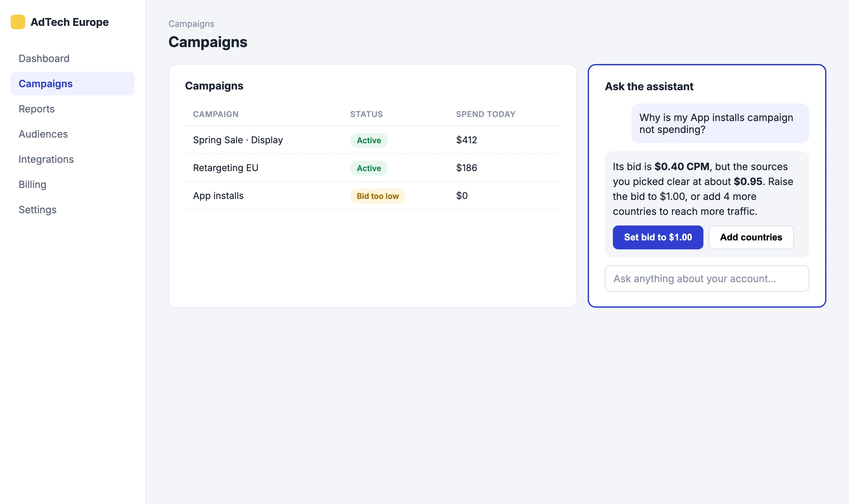This screenshot has height=504, width=849.
Task: Click the large Campaigns page title
Action: point(208,42)
